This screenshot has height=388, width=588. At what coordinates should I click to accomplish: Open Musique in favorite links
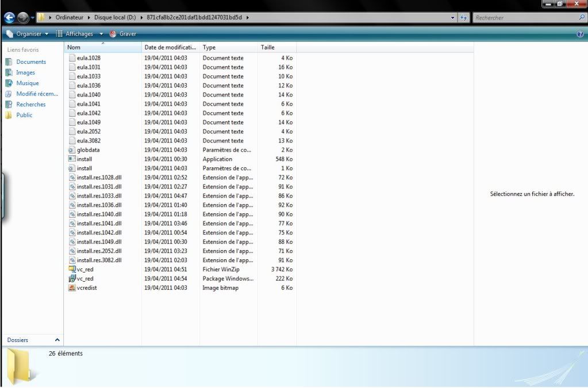(28, 83)
